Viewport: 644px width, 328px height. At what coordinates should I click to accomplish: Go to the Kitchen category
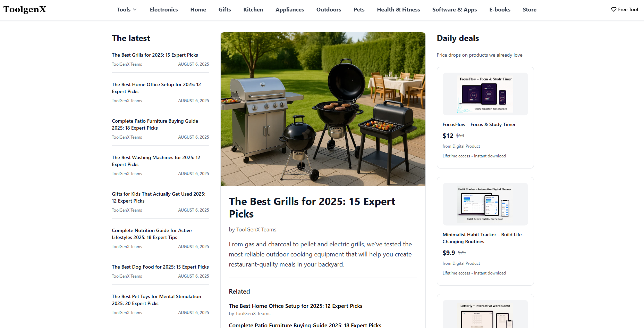(x=253, y=10)
